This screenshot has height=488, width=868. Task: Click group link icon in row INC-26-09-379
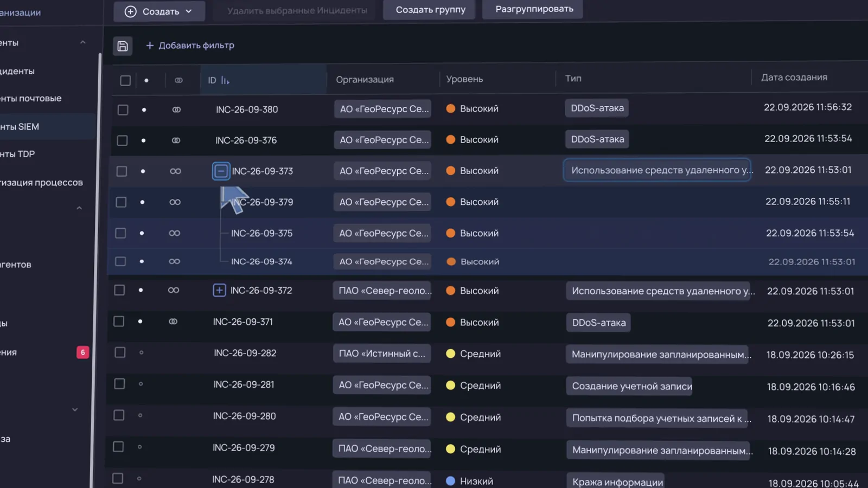coord(175,202)
